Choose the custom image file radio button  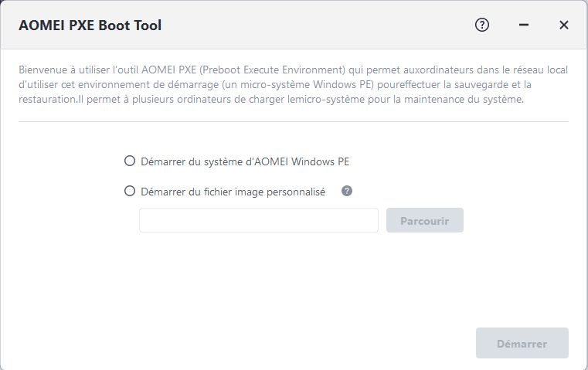[x=130, y=191]
